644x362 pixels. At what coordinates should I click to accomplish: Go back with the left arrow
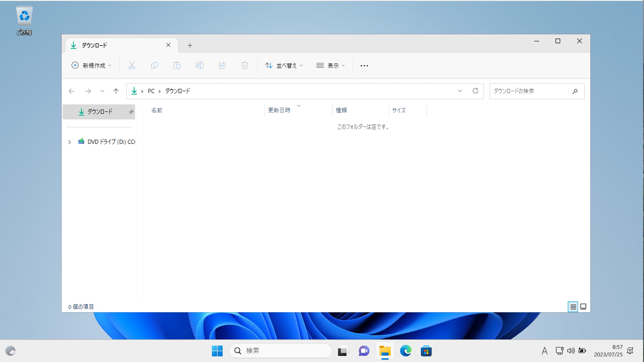(72, 91)
